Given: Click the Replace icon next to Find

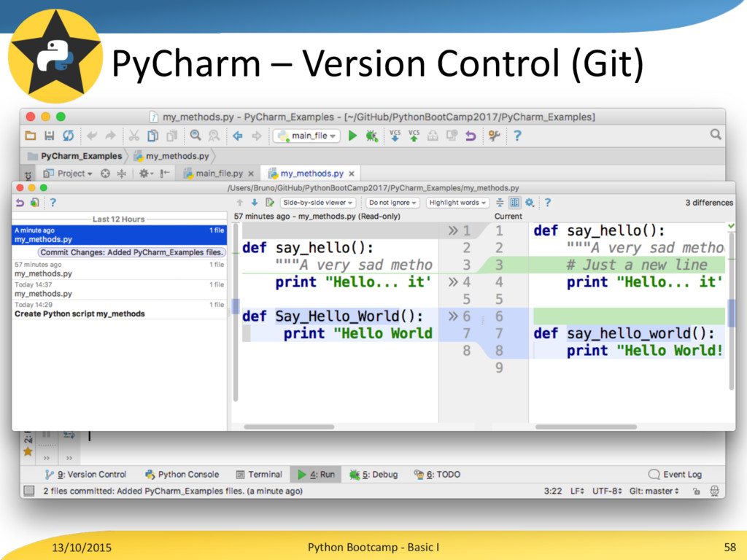Looking at the screenshot, I should tap(214, 136).
